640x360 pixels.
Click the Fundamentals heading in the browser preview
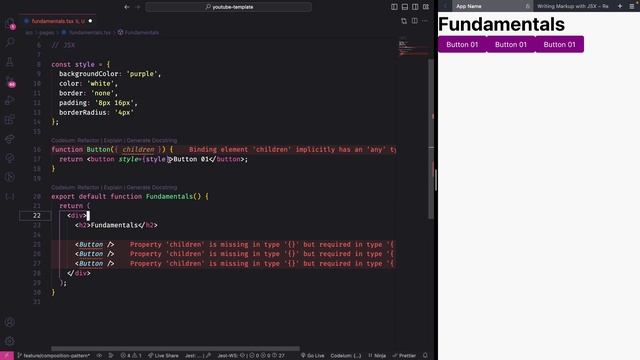click(501, 24)
